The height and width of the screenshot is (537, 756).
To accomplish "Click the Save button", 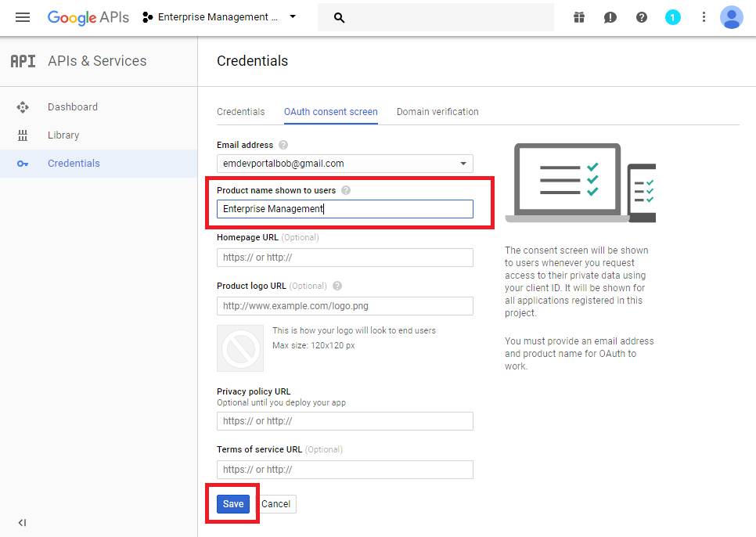I will pyautogui.click(x=233, y=504).
